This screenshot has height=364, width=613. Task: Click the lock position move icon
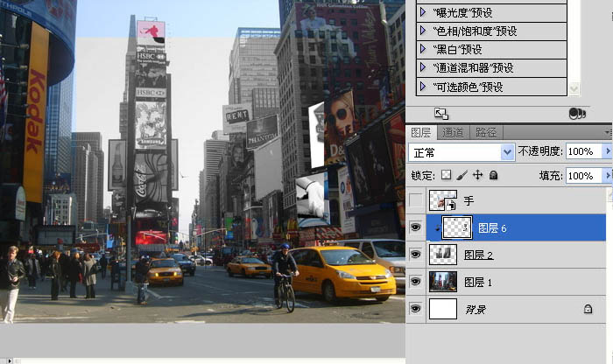tap(477, 176)
